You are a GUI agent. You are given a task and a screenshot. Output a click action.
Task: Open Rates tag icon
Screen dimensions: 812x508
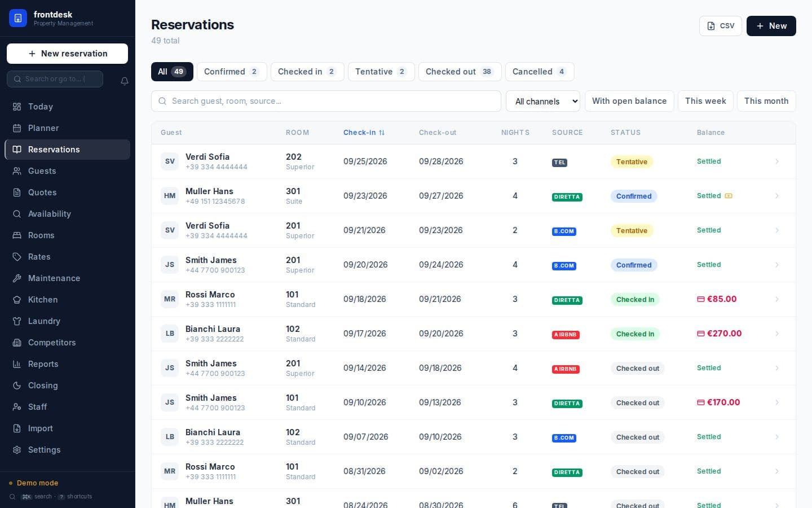pyautogui.click(x=17, y=257)
